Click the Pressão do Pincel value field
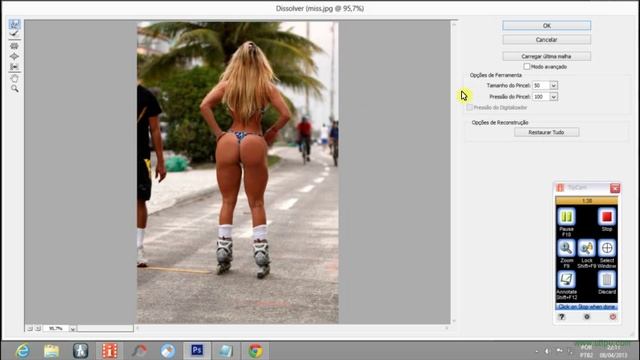 click(x=541, y=97)
